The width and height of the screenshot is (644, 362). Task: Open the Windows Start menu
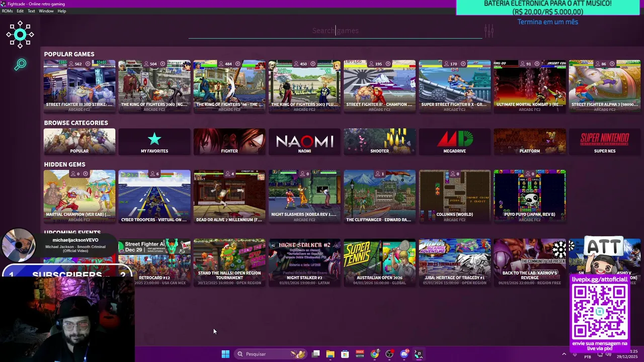[x=225, y=354]
